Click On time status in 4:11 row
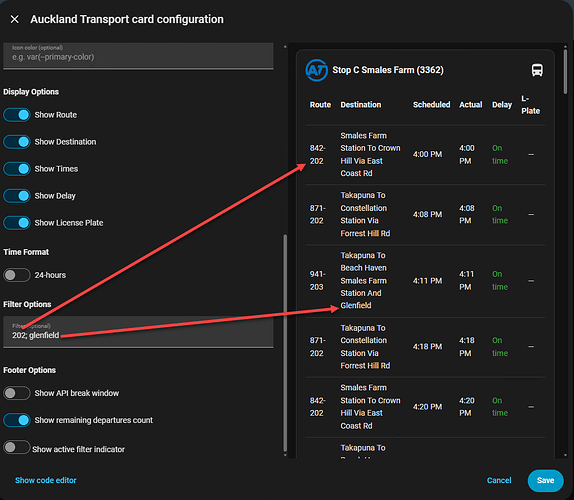The image size is (574, 500). point(500,281)
